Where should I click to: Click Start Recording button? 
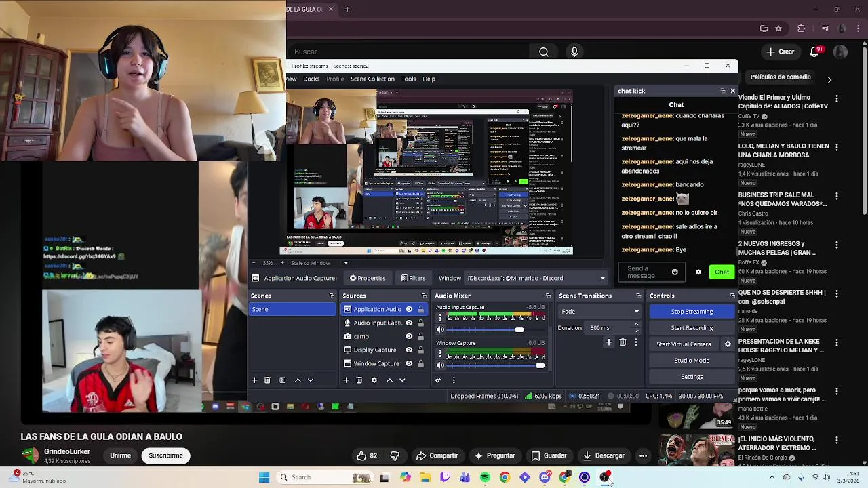692,328
